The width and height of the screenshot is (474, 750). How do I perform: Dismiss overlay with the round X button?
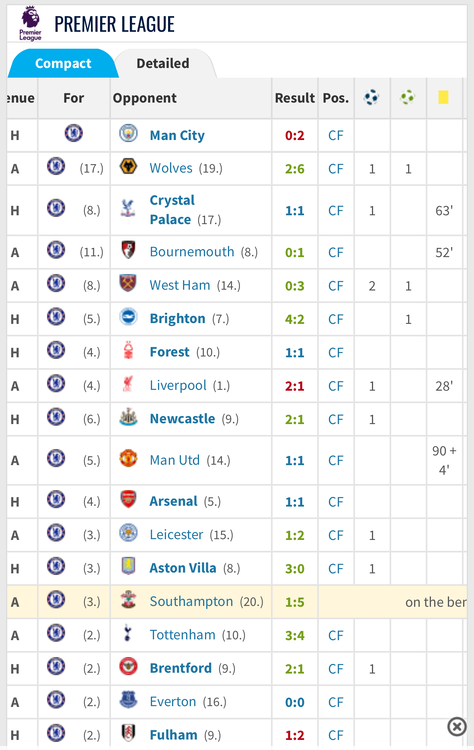pyautogui.click(x=457, y=727)
